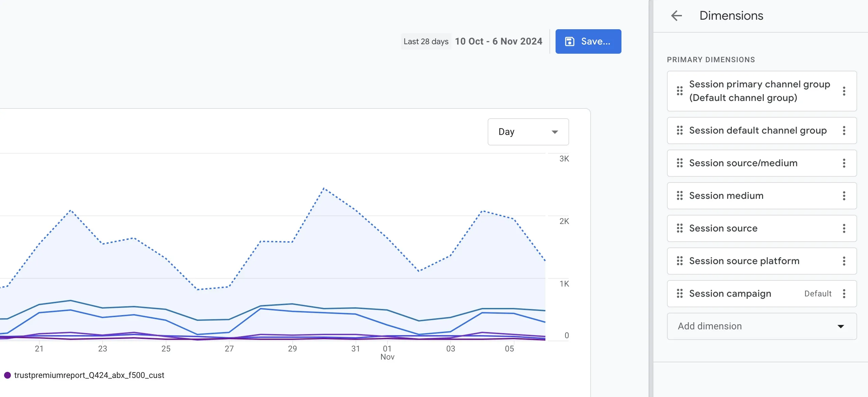Click the Save button
The width and height of the screenshot is (868, 397).
click(588, 41)
